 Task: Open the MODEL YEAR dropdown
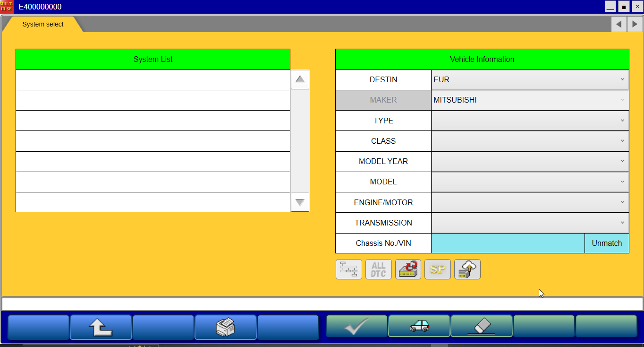click(529, 162)
